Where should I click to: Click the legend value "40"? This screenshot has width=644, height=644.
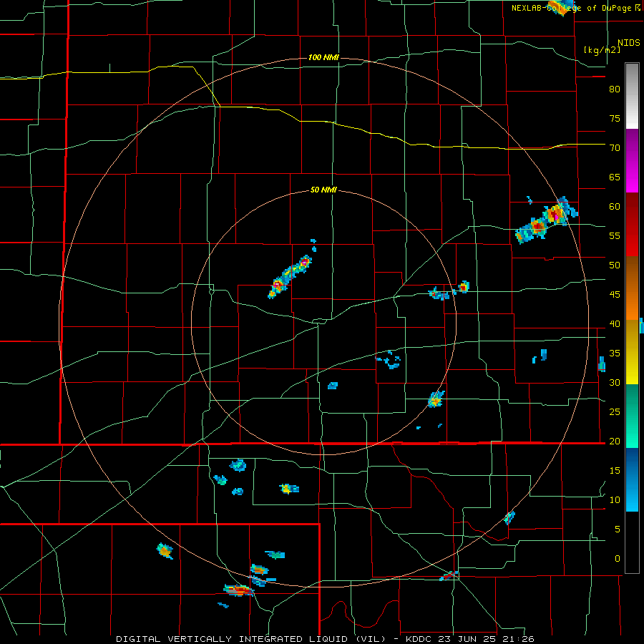point(615,323)
